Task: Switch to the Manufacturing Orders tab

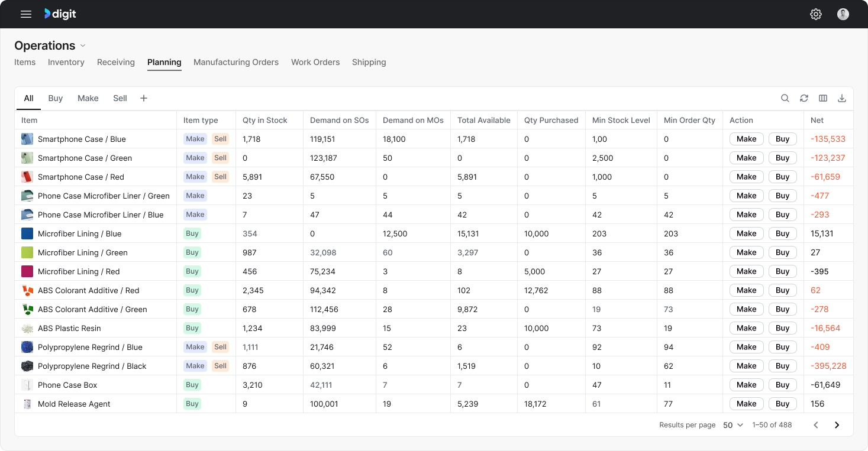Action: (236, 62)
